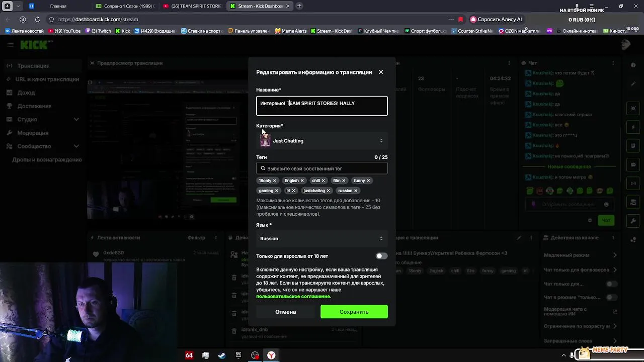Screen dimensions: 644x362
Task: Remove the chill tag
Action: click(x=323, y=180)
